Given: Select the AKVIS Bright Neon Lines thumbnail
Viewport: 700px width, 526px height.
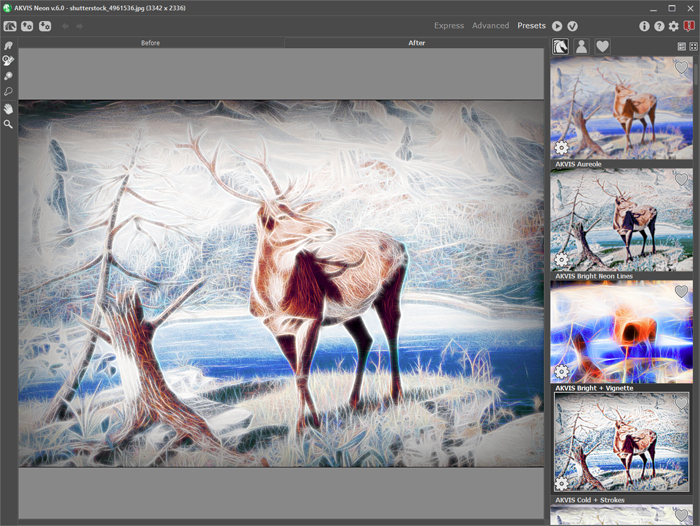Looking at the screenshot, I should click(622, 220).
